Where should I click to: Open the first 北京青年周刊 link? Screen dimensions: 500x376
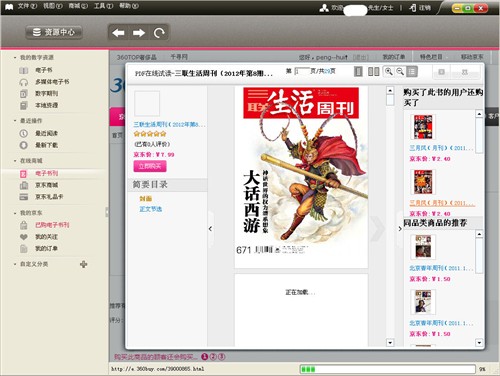441,268
